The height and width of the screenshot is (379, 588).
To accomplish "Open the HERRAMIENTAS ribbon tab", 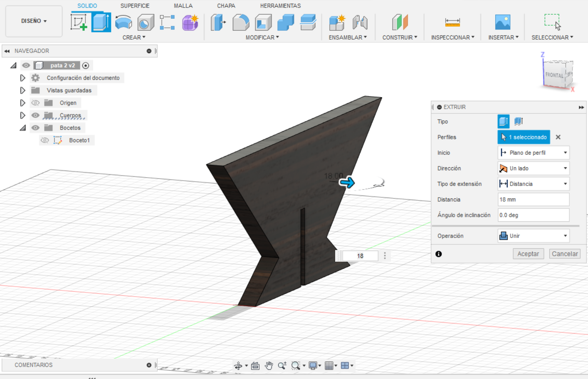I will coord(280,5).
